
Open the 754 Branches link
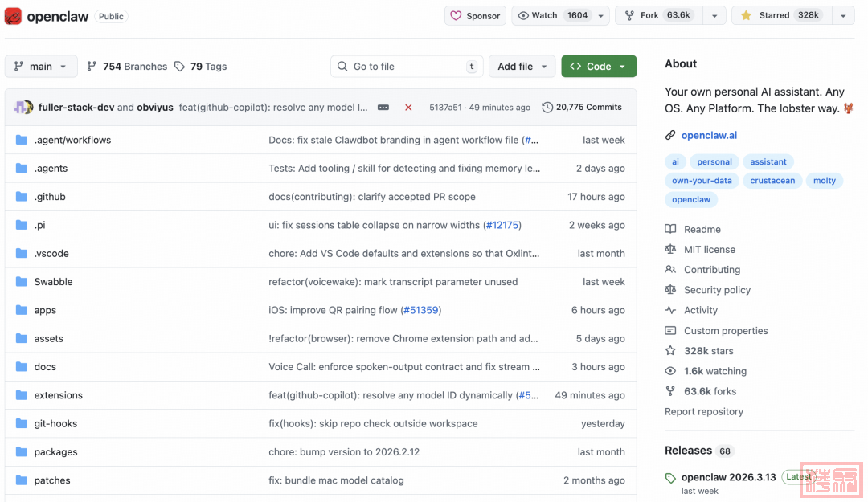coord(127,67)
